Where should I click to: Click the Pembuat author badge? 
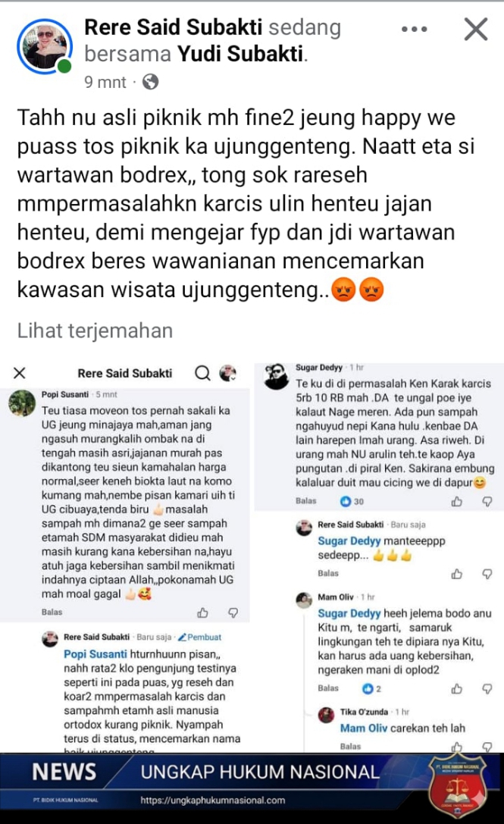click(200, 637)
